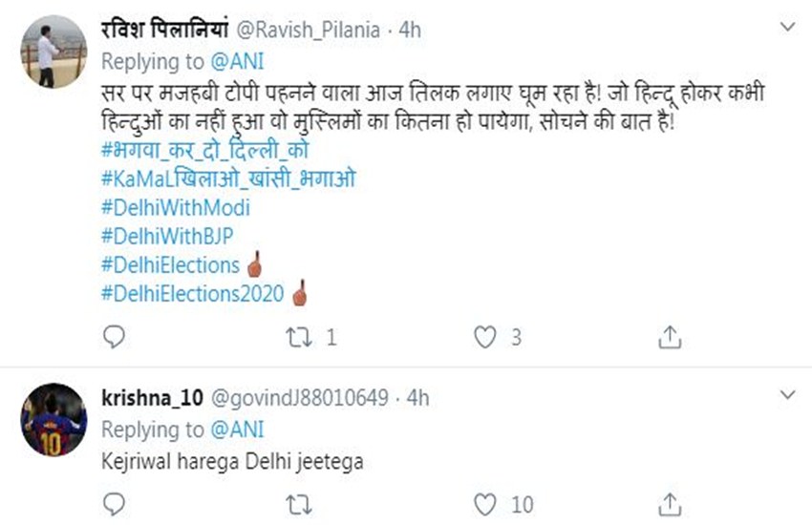Share Ravish Pilania's tweet
This screenshot has width=812, height=525.
(671, 336)
